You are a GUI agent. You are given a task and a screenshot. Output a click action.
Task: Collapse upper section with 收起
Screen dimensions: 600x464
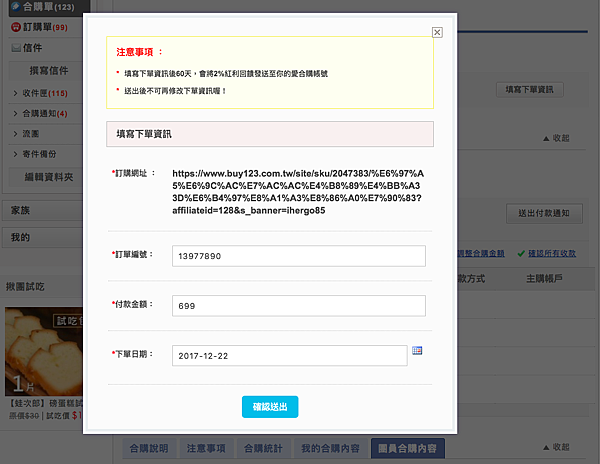click(556, 138)
